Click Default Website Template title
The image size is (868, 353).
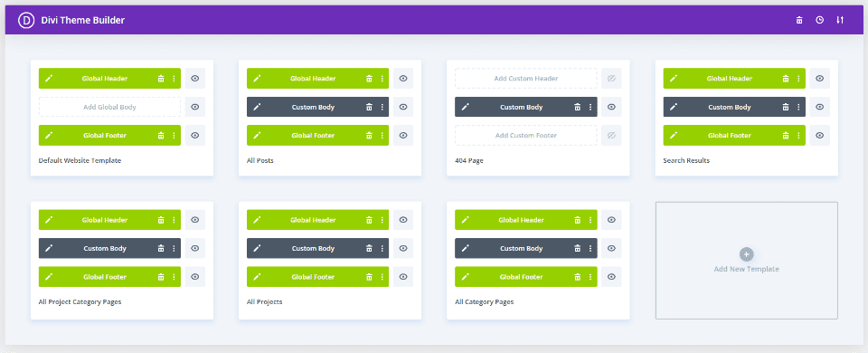click(x=80, y=161)
